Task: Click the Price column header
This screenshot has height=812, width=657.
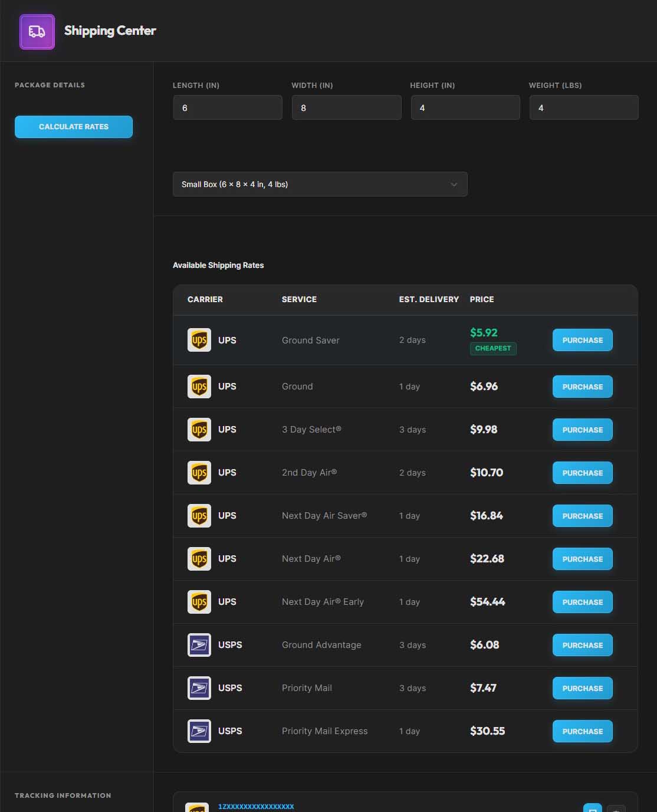Action: 482,300
